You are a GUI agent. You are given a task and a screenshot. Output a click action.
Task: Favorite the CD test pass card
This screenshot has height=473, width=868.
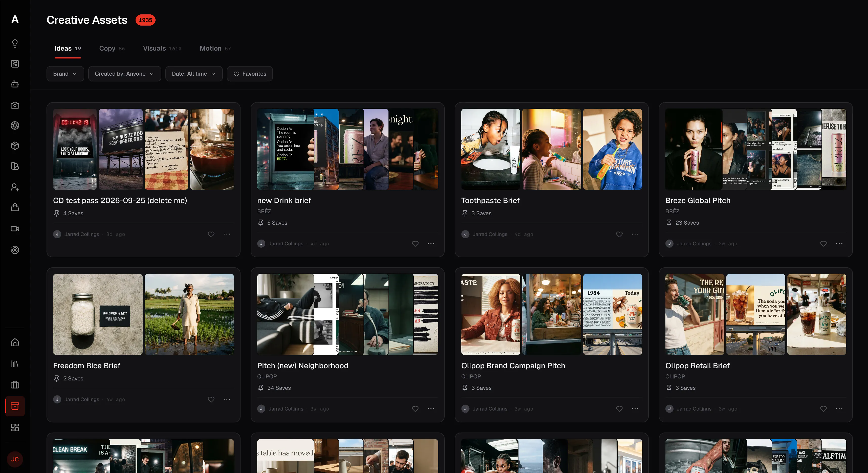[211, 234]
